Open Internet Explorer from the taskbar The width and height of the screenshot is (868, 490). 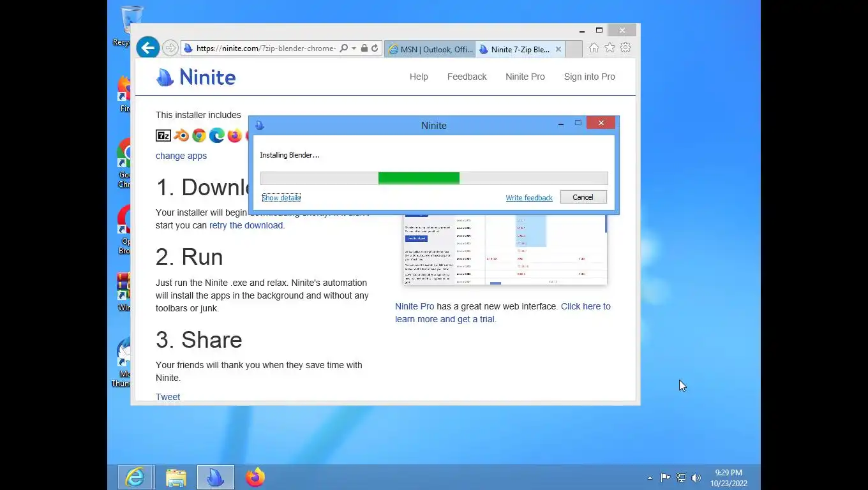coord(135,477)
